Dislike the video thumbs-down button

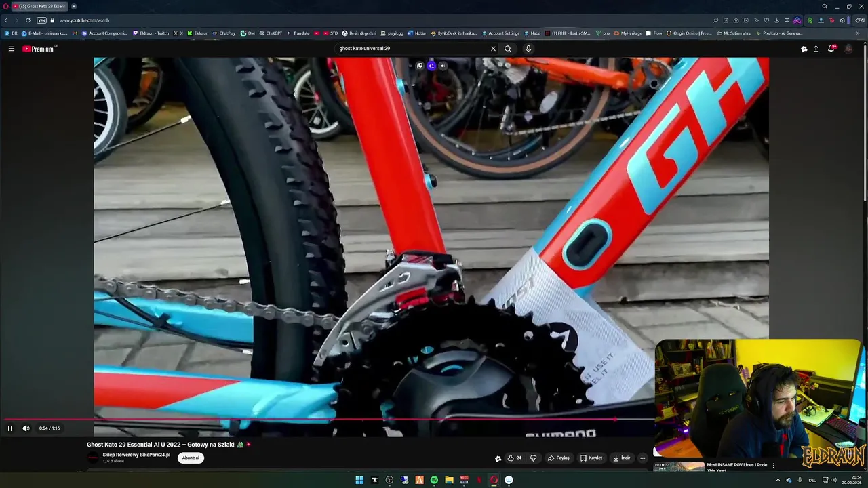pyautogui.click(x=533, y=458)
